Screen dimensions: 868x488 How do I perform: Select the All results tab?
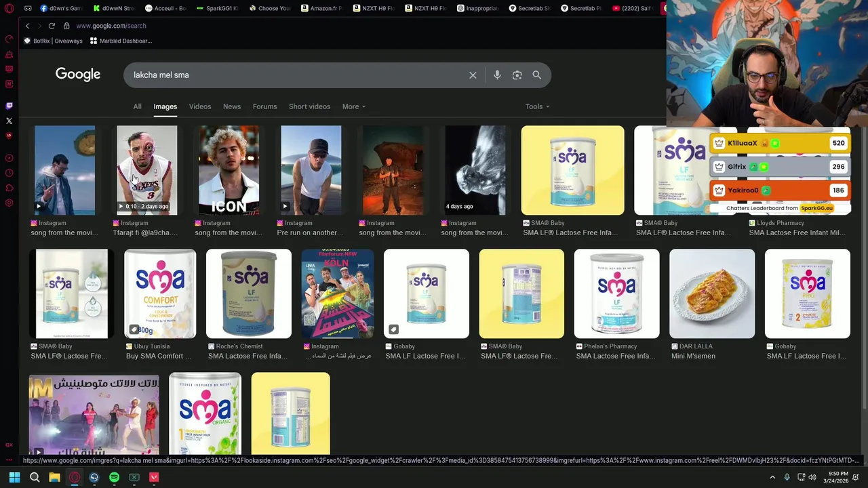(137, 106)
